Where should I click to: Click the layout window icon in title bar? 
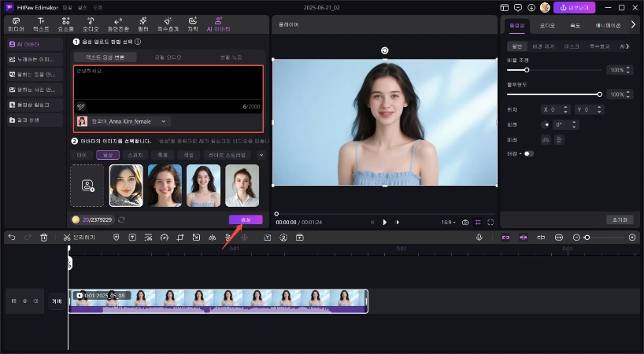[505, 7]
